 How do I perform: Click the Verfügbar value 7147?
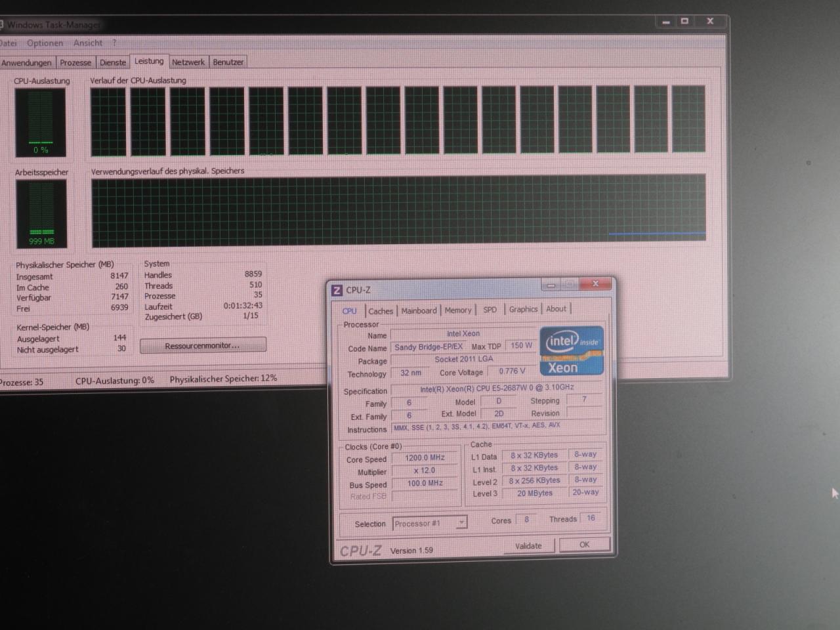[x=119, y=297]
